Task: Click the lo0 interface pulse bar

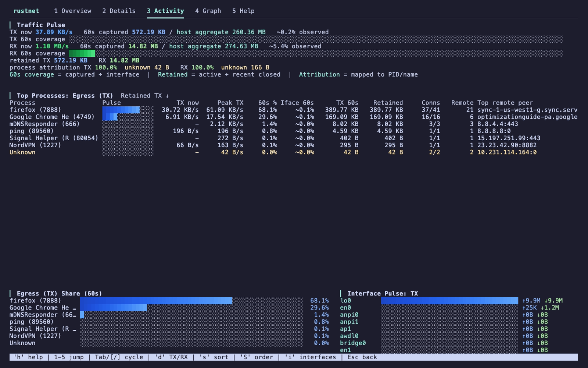Action: 449,301
